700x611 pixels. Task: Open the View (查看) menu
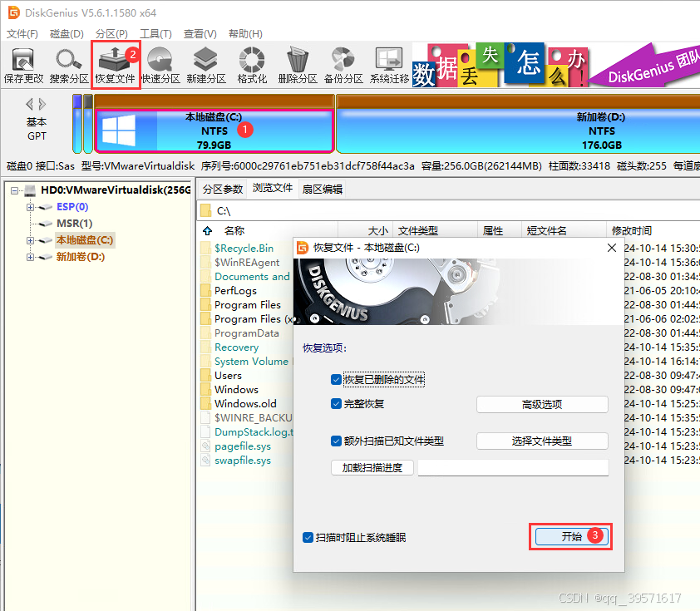point(200,34)
